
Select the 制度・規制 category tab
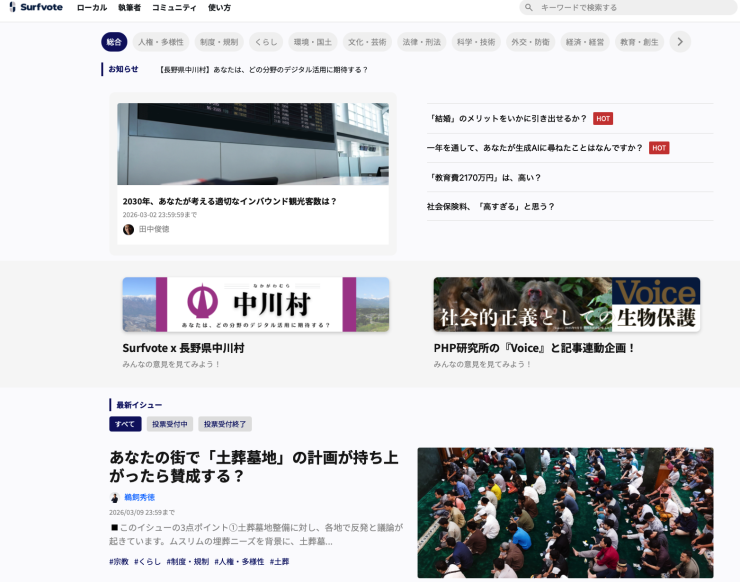[x=219, y=42]
